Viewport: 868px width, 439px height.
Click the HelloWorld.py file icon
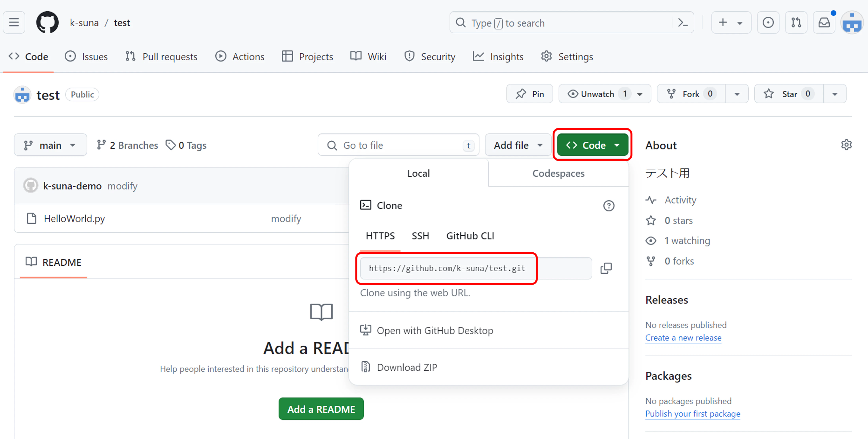coord(31,218)
